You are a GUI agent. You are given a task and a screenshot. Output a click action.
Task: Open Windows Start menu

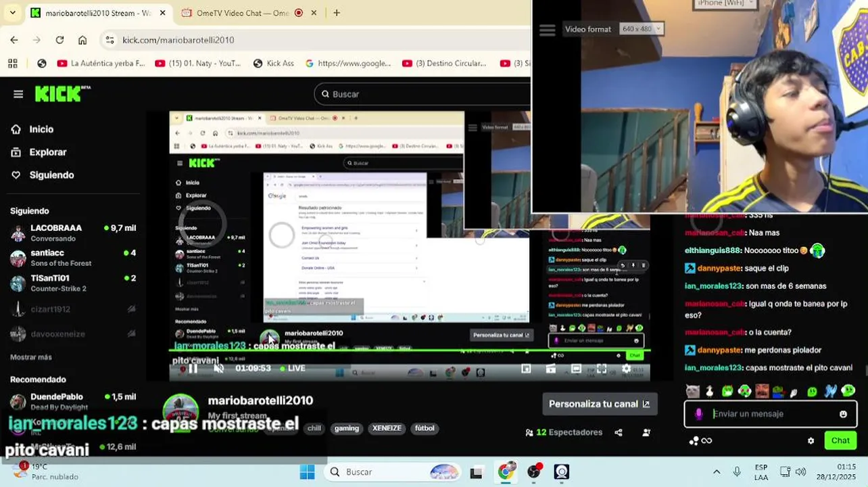(x=307, y=472)
